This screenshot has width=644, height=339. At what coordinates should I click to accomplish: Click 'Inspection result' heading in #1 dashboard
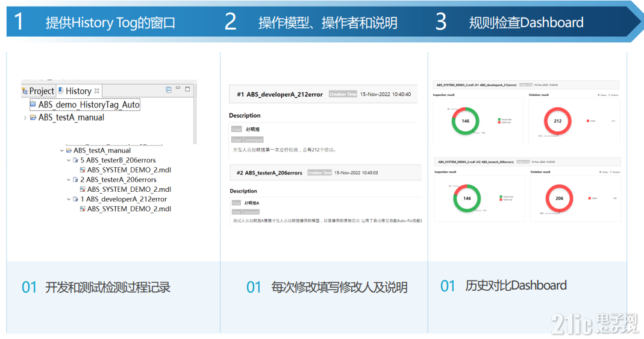pos(444,95)
